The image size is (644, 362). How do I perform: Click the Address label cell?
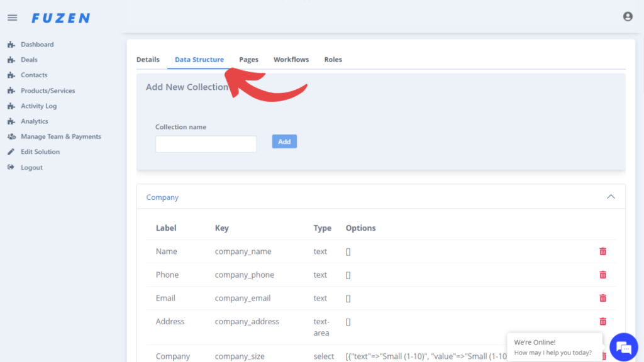(x=170, y=321)
